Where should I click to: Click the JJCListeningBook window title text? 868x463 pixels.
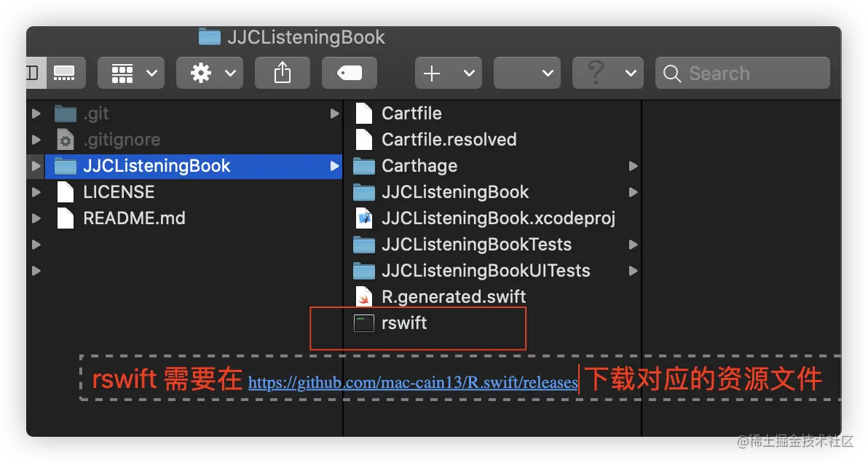click(x=306, y=37)
